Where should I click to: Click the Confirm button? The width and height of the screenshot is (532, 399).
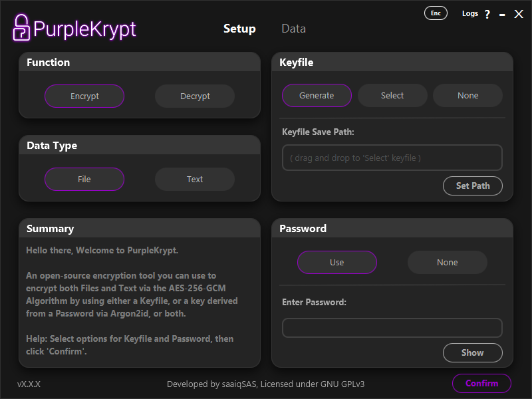pos(481,384)
